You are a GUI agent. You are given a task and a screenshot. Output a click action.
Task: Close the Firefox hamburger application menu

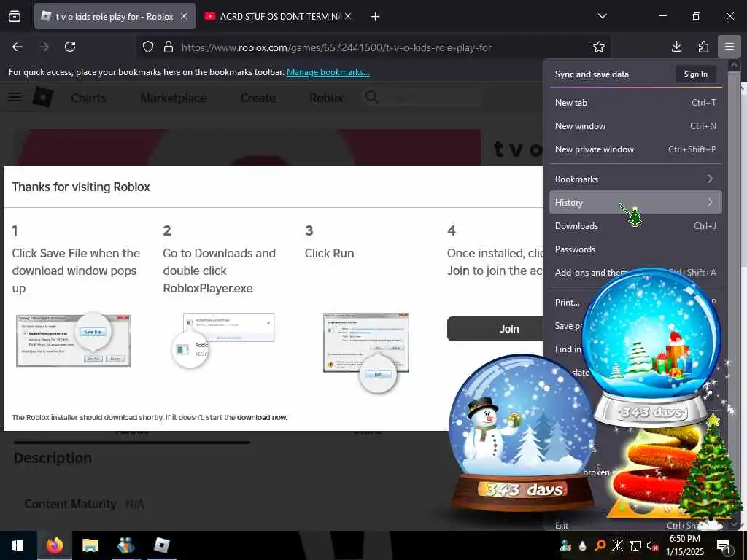729,47
